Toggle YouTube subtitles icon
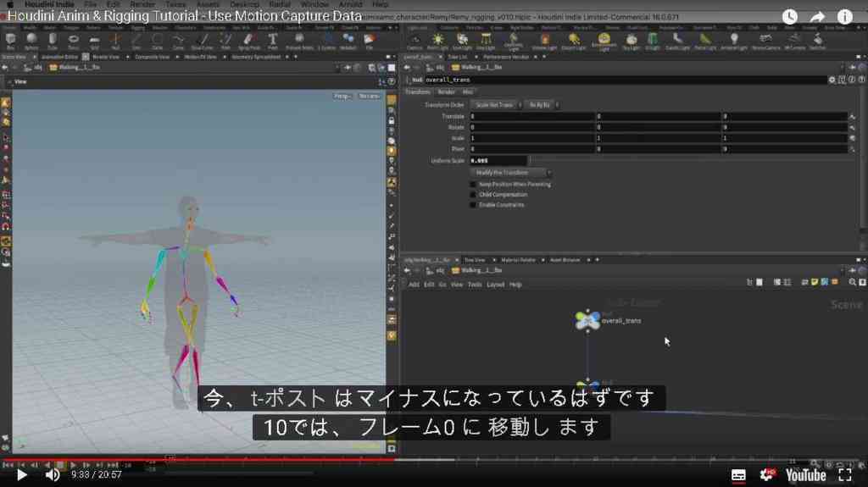This screenshot has width=868, height=487. point(738,475)
